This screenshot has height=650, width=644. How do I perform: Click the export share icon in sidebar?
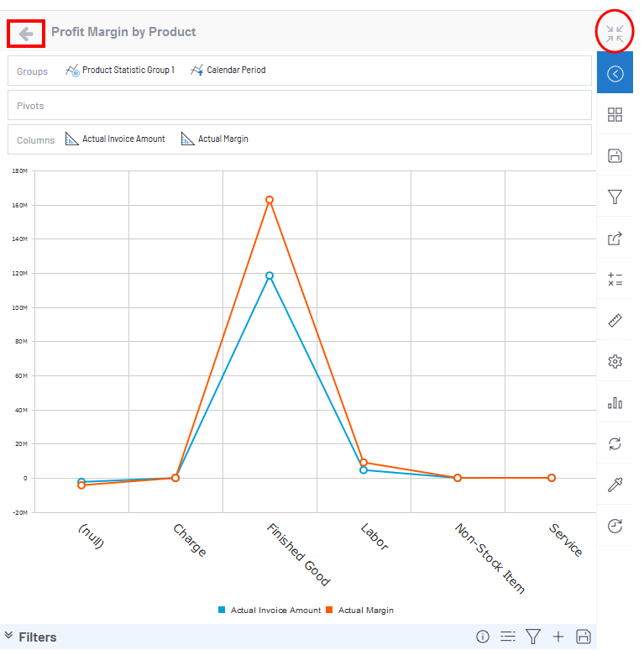click(x=615, y=239)
